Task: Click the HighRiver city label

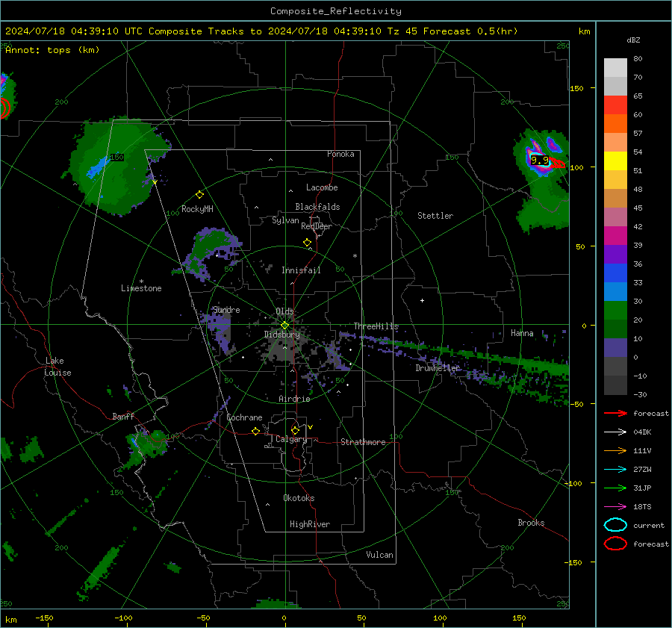Action: pos(310,524)
